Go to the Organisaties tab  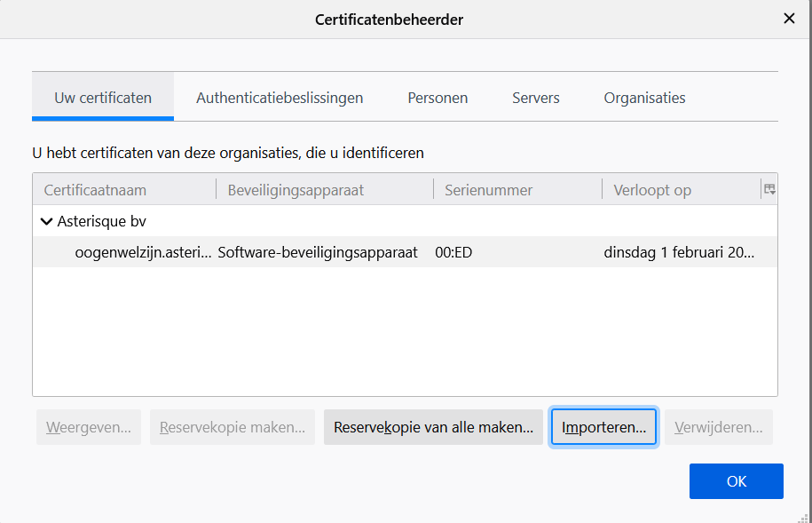644,98
